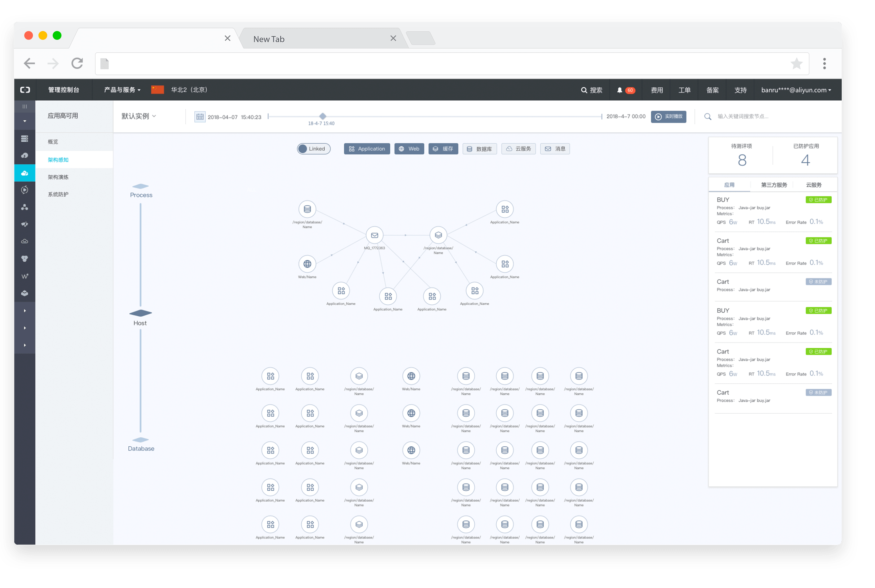Click the highlighted cloud icon in left sidebar

point(25,173)
